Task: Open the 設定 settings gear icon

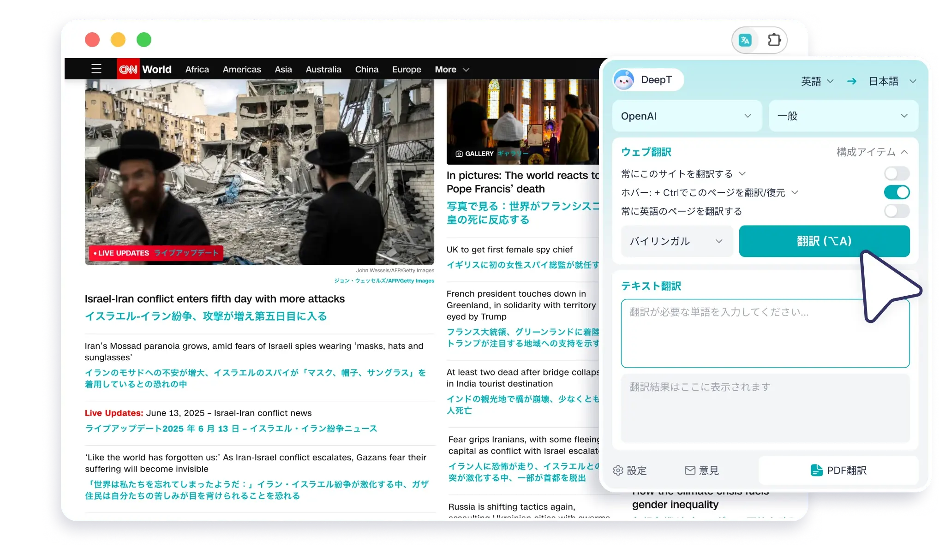Action: pos(618,470)
